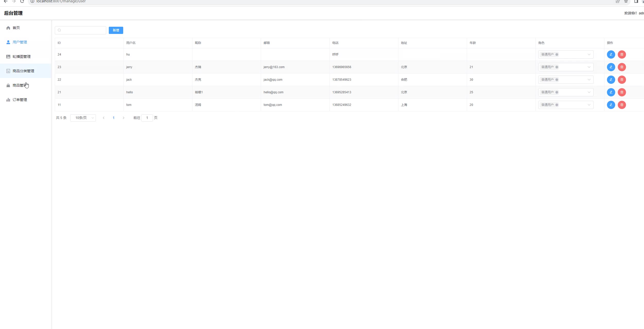Image resolution: width=644 pixels, height=329 pixels.
Task: Navigate to 订单管理 menu item
Action: (26, 100)
